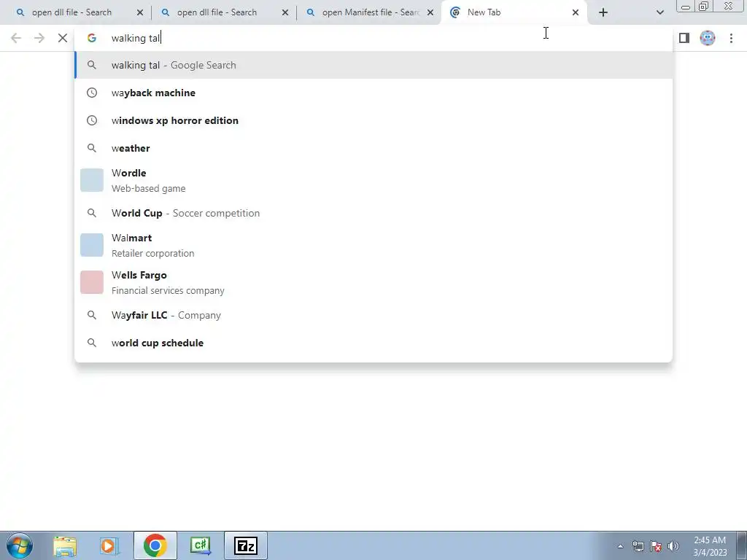Click the Wells Fargo thumbnail image

[92, 282]
